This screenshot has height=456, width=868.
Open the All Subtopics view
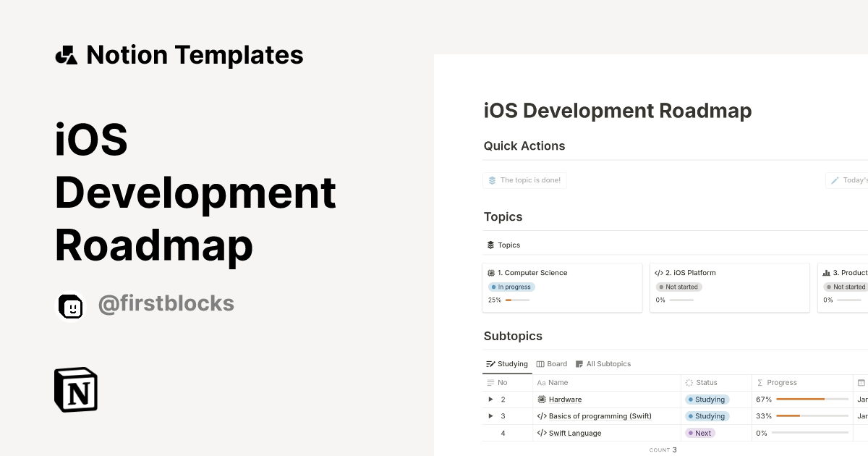tap(604, 363)
